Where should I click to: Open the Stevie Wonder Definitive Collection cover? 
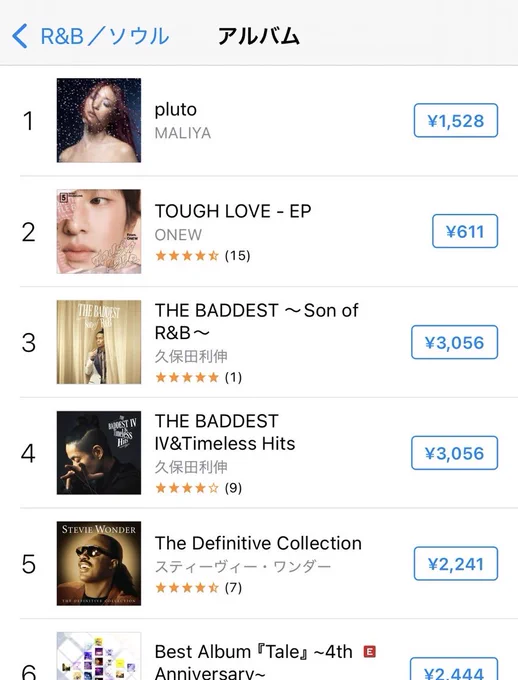tap(99, 563)
